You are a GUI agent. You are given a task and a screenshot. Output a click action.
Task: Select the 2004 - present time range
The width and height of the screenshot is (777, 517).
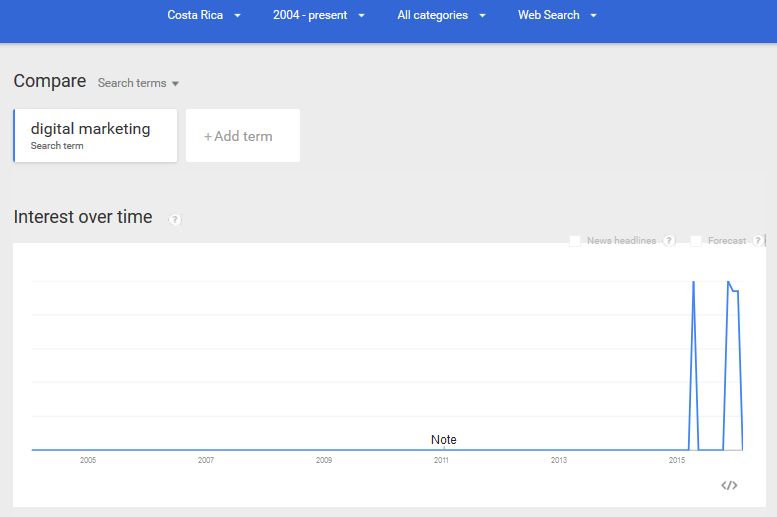[x=310, y=15]
